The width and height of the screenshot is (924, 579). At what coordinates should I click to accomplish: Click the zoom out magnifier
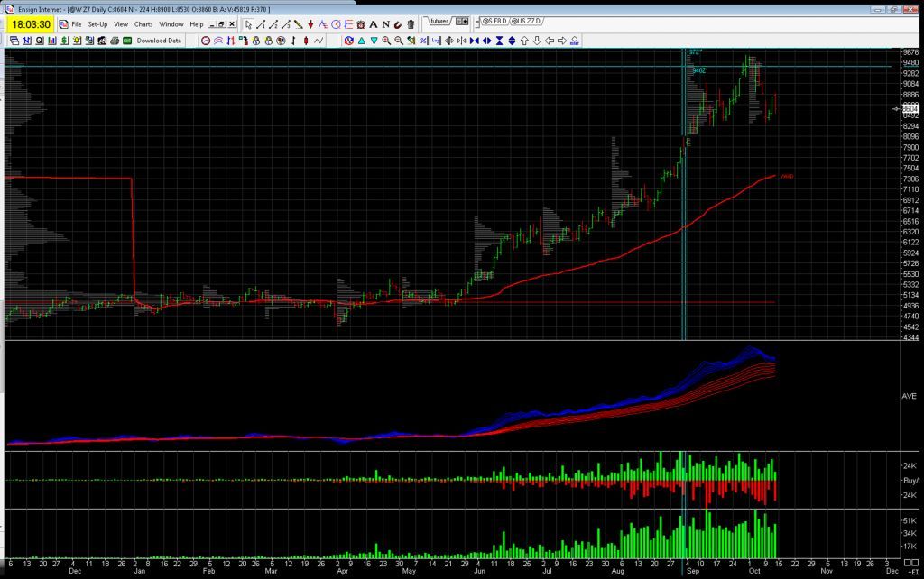pyautogui.click(x=399, y=41)
